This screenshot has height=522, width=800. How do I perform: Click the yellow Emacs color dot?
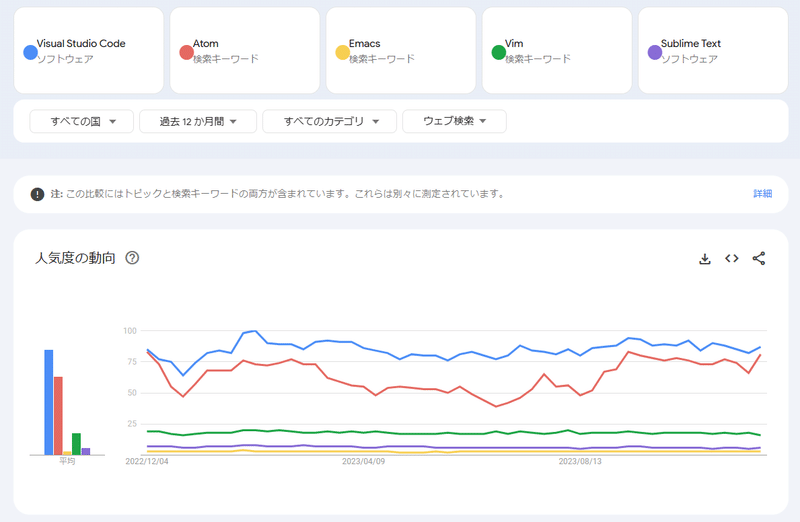[x=342, y=52]
